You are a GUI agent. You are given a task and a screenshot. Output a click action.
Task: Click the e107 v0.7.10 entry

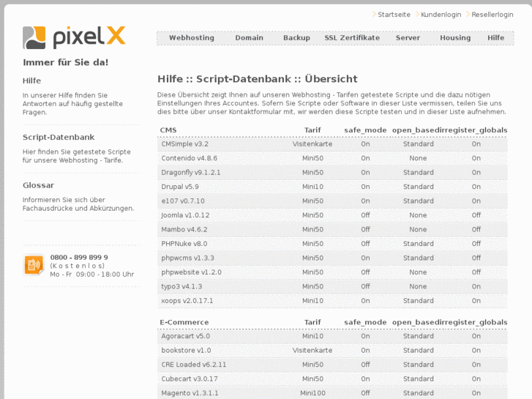183,201
